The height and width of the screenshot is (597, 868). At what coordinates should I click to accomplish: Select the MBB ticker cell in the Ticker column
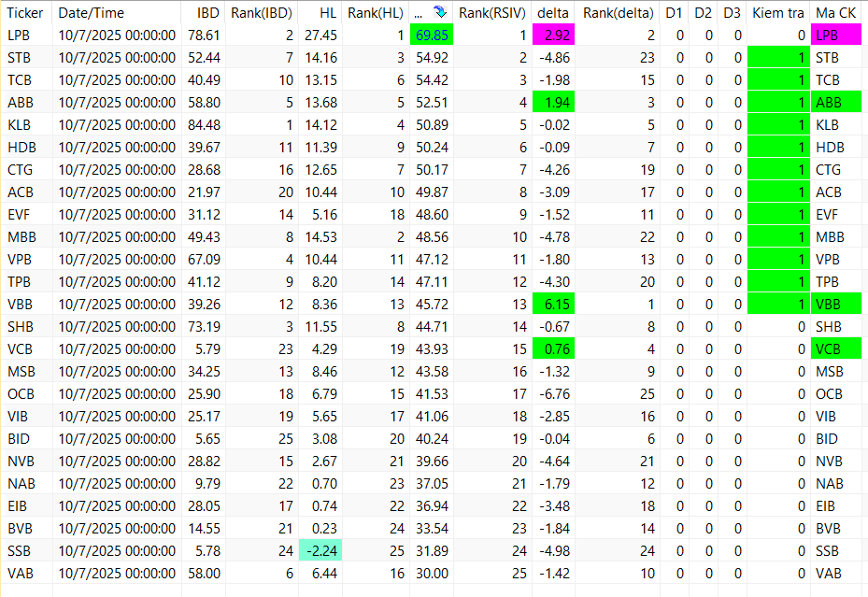tap(26, 236)
